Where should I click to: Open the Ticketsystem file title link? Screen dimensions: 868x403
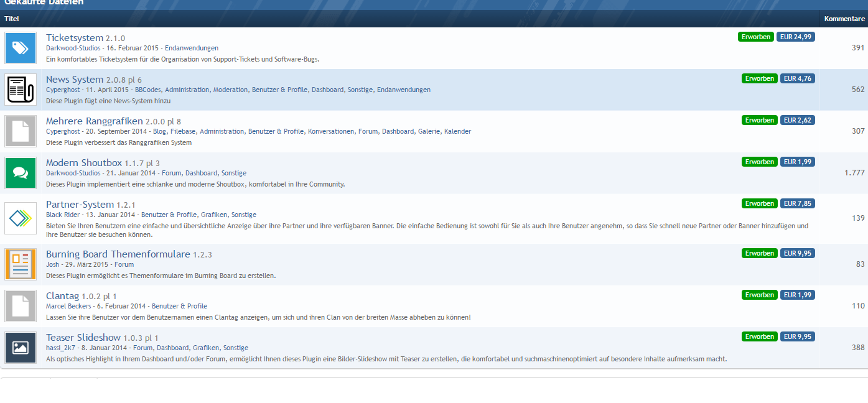[75, 38]
